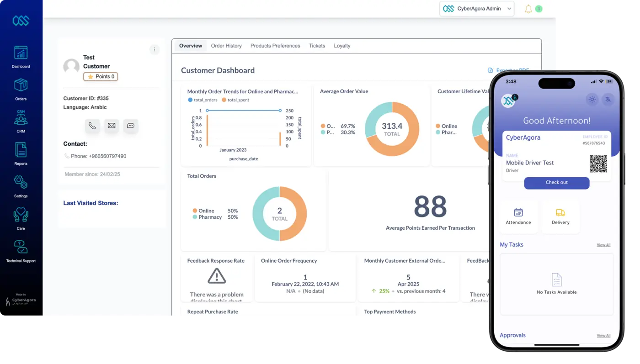Toggle dark mode with the sun icon on the phone

pos(592,99)
